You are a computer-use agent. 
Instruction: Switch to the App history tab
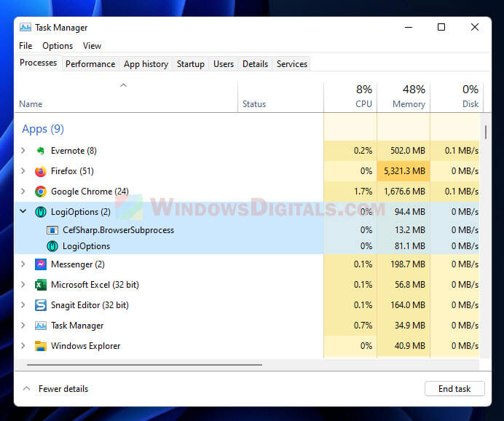point(146,64)
